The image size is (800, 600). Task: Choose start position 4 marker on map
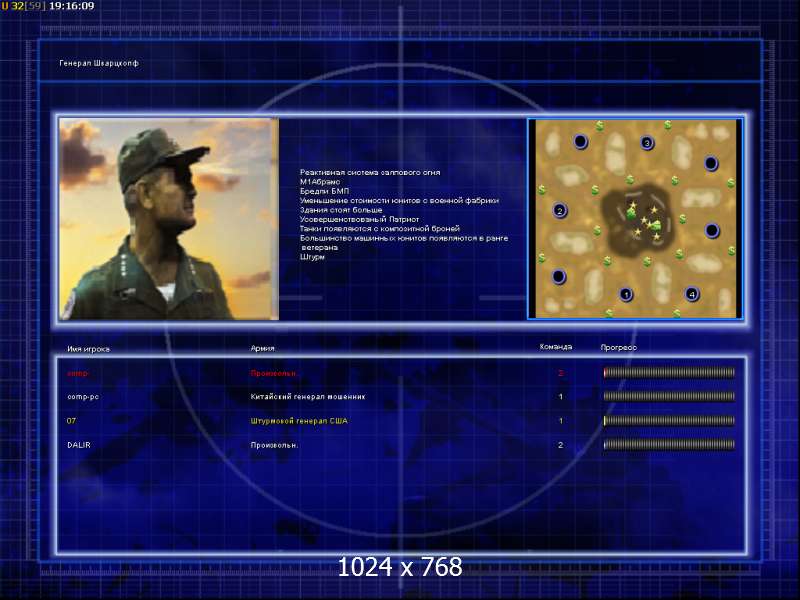[692, 294]
